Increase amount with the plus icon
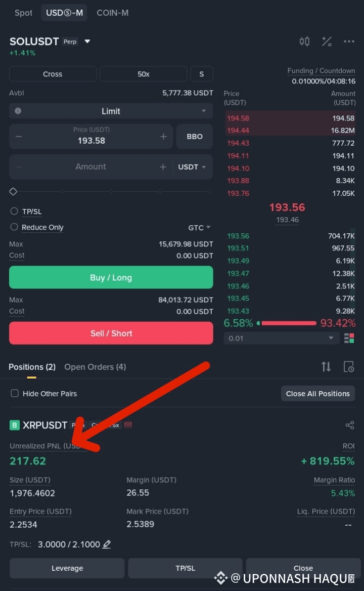364x591 pixels. click(x=163, y=166)
